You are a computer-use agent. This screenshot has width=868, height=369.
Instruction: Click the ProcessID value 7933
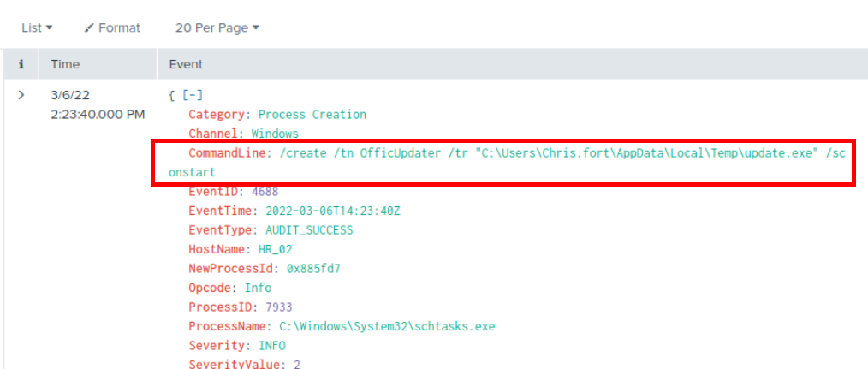(x=278, y=307)
